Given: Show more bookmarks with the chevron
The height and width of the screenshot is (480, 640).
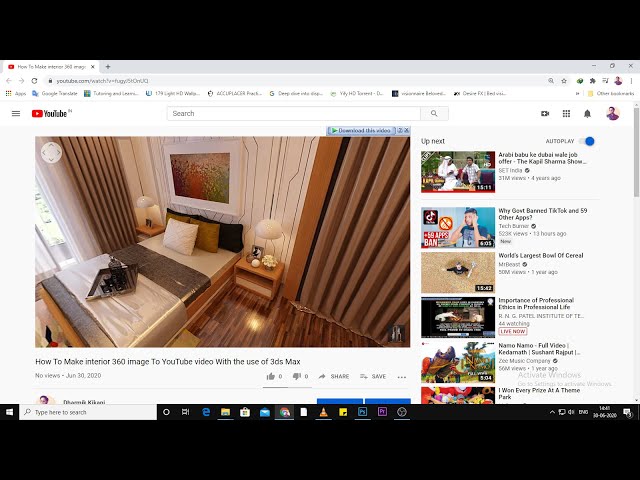Looking at the screenshot, I should [x=577, y=93].
